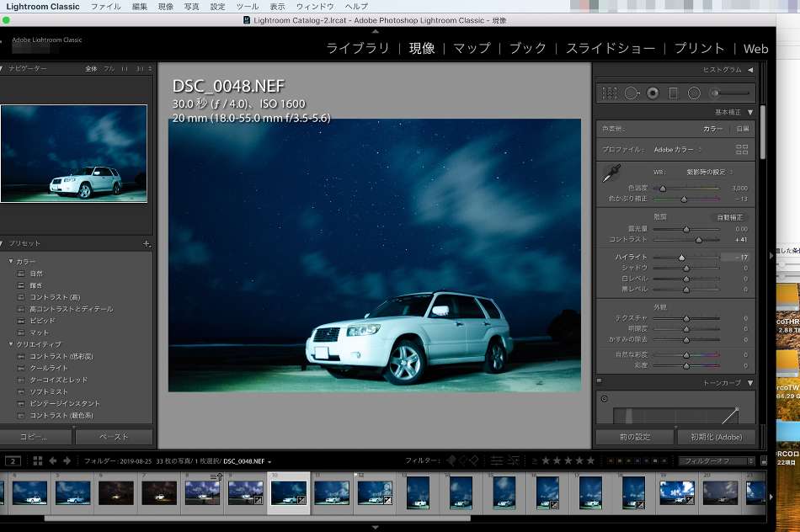Switch treatment to カラー (color)

[712, 129]
